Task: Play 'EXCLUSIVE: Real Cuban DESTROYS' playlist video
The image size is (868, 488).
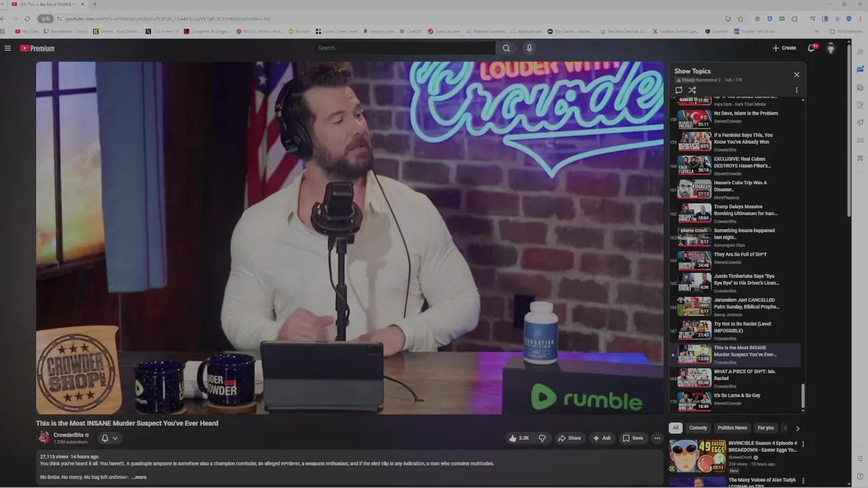Action: point(736,165)
